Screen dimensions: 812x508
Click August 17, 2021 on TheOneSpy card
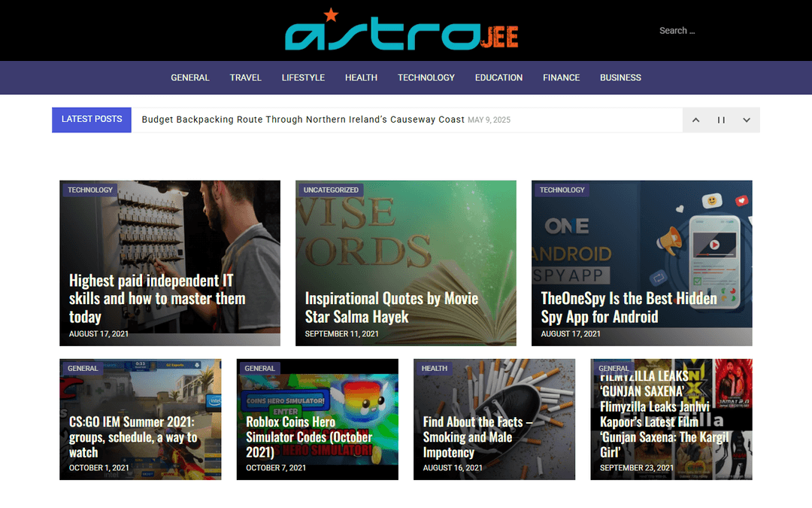coord(571,334)
